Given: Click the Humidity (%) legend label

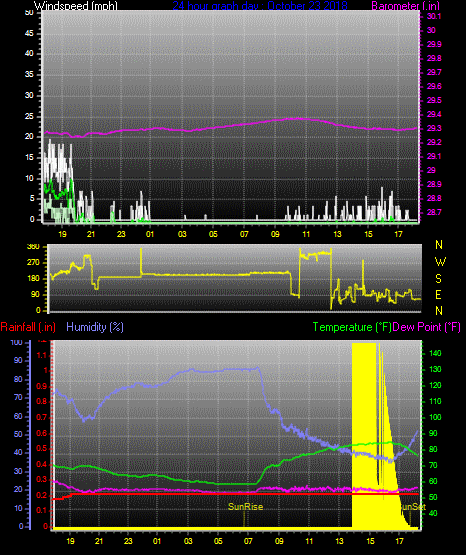Looking at the screenshot, I should pyautogui.click(x=95, y=327).
